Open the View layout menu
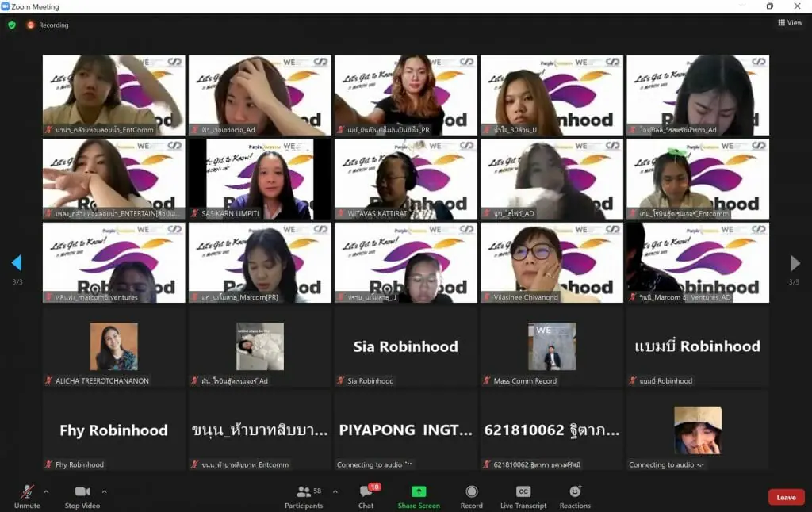Screen dimensions: 812x512 tap(791, 23)
